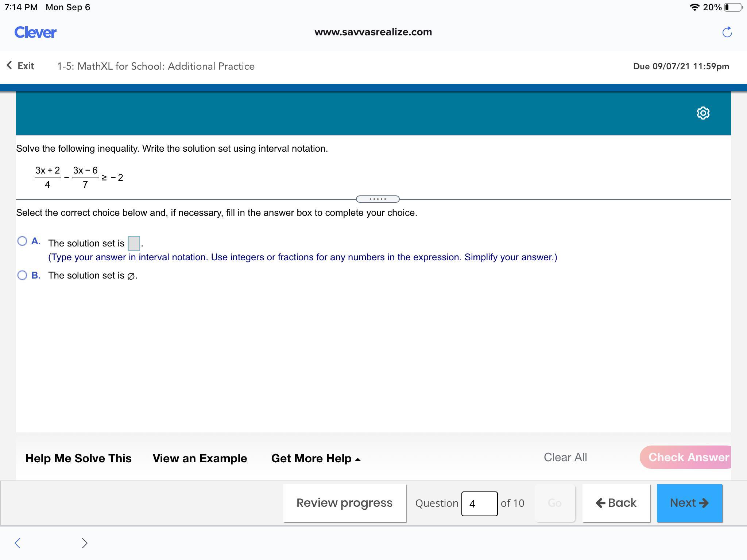The image size is (747, 560).
Task: Tap the battery status icon
Action: [x=734, y=7]
